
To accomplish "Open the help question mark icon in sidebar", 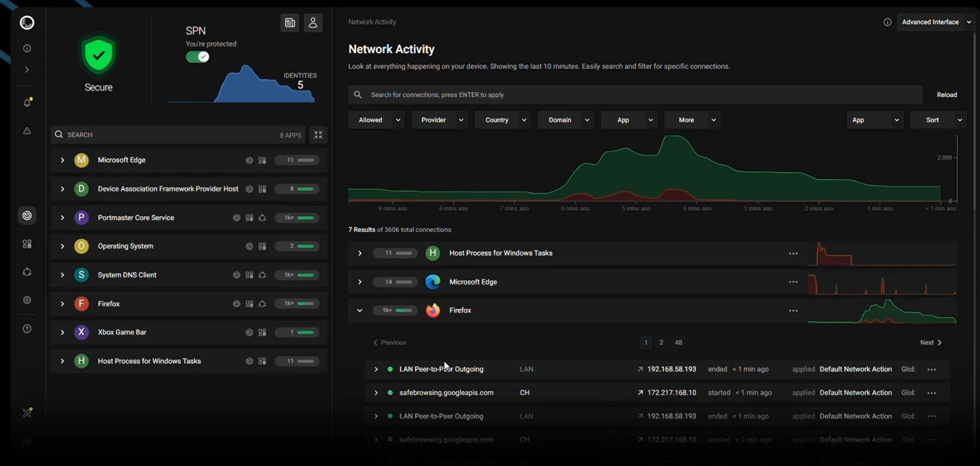I will pyautogui.click(x=27, y=328).
